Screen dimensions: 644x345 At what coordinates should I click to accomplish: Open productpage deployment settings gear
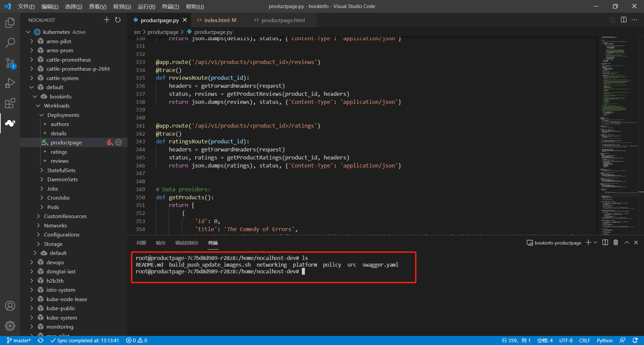(118, 142)
